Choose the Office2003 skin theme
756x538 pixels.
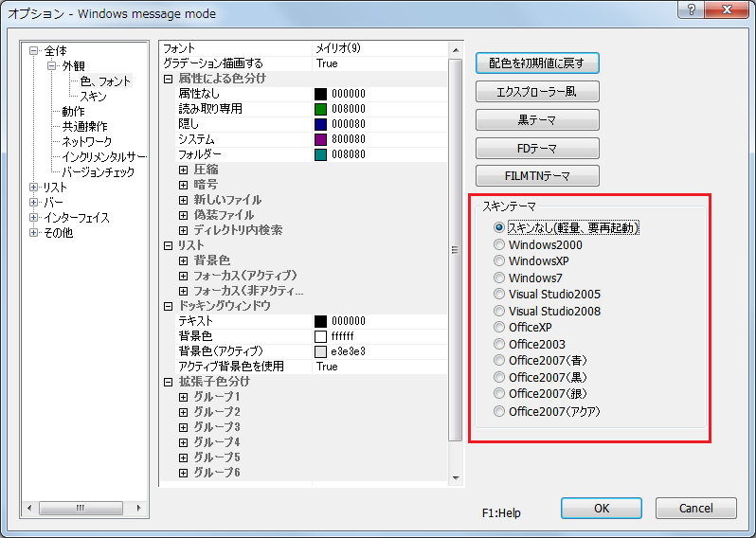pyautogui.click(x=499, y=345)
